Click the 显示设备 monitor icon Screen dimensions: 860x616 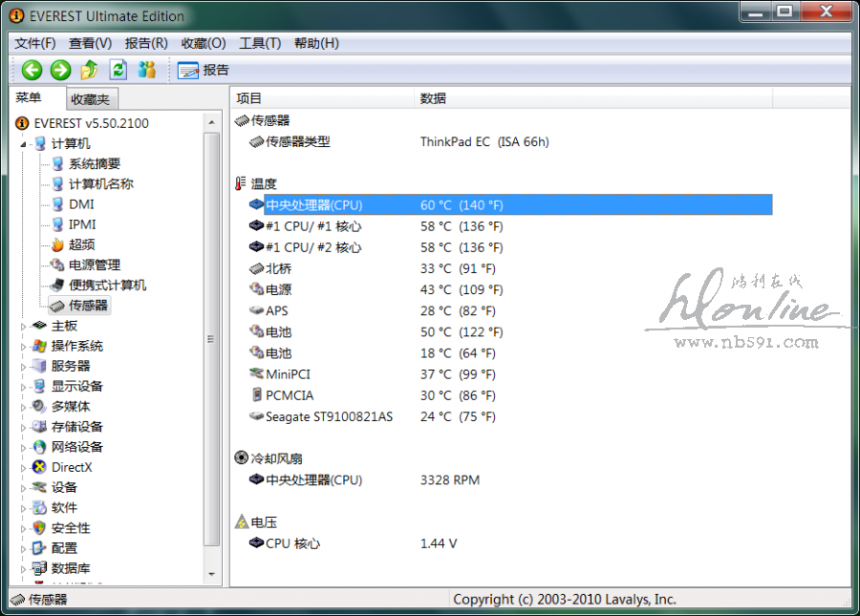tap(39, 386)
